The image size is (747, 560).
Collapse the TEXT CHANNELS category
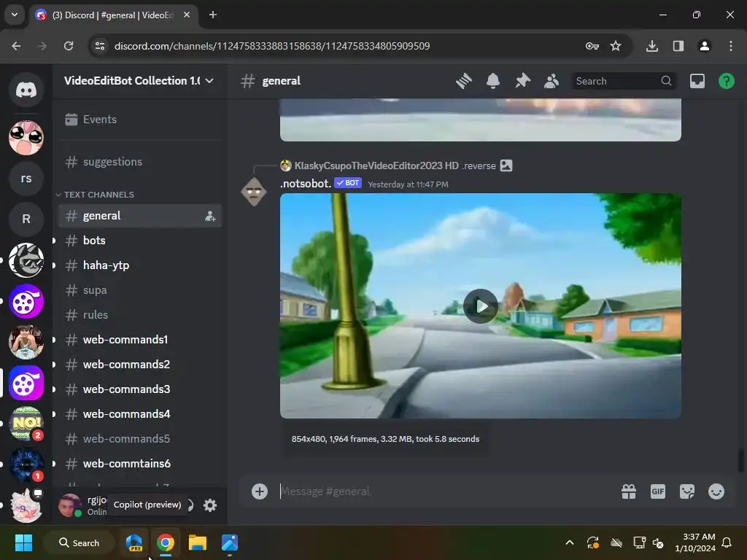pyautogui.click(x=95, y=195)
